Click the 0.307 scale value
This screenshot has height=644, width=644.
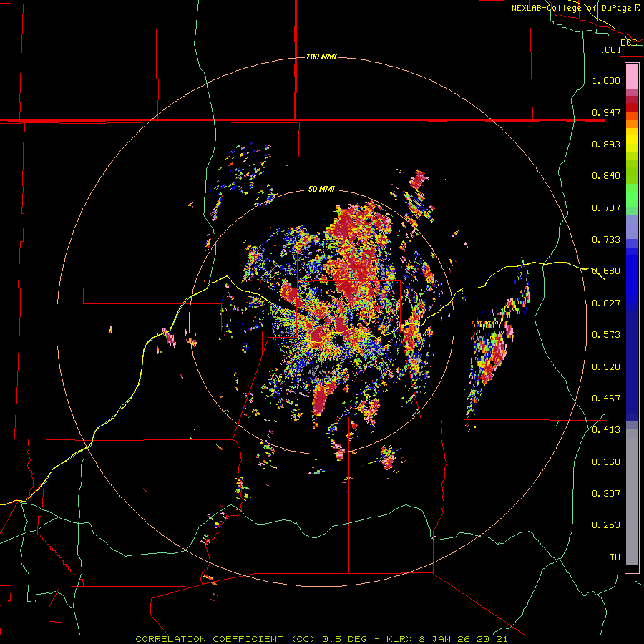click(x=606, y=494)
